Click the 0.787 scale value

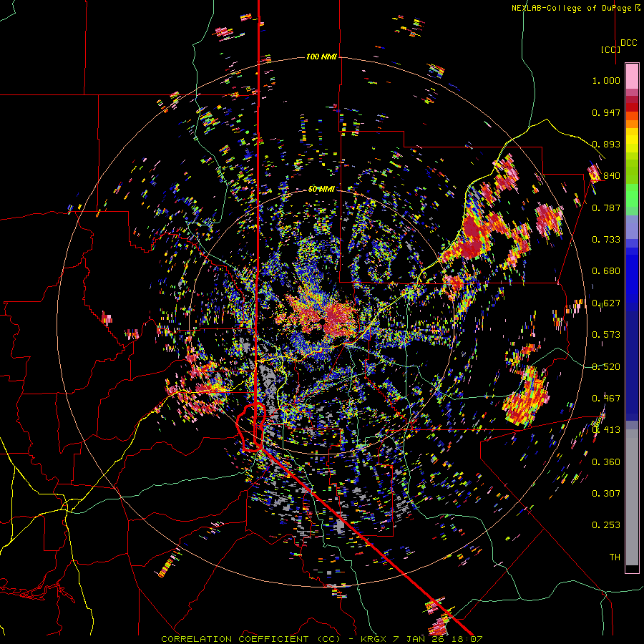(606, 208)
